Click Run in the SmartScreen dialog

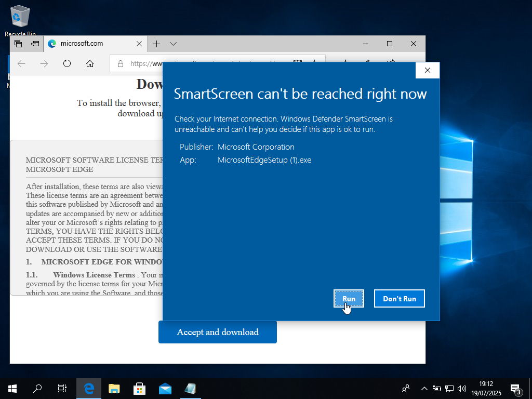(349, 298)
